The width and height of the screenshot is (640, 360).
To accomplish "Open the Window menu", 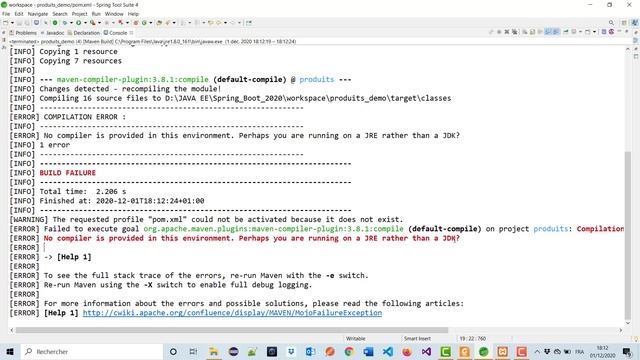I will pos(114,14).
